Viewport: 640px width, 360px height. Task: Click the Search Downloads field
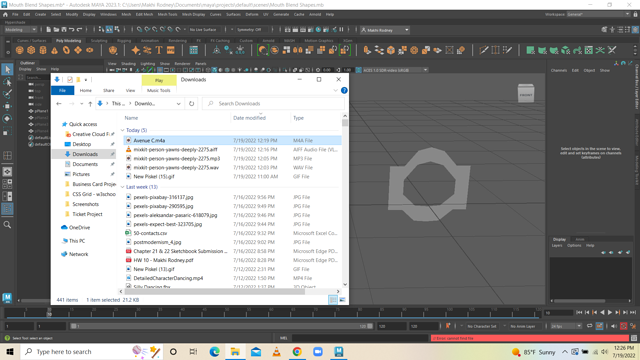[x=273, y=104]
